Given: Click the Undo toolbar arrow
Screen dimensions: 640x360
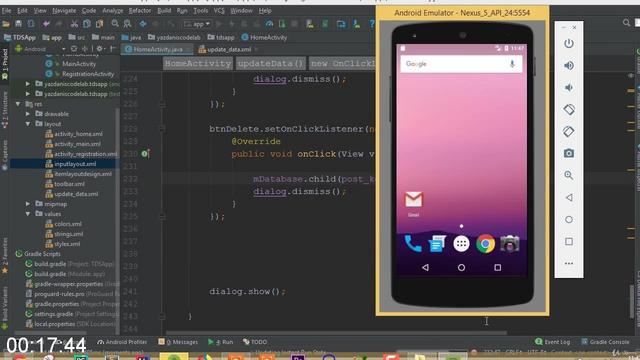Looking at the screenshot, I should point(46,24).
